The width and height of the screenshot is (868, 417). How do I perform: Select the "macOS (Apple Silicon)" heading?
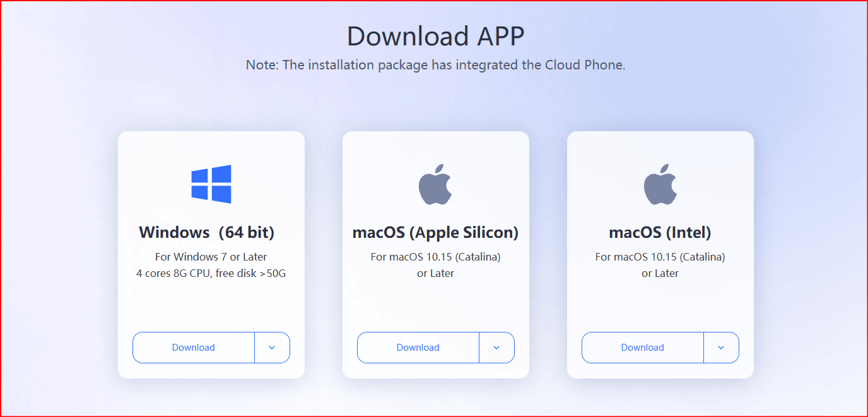[x=435, y=232]
